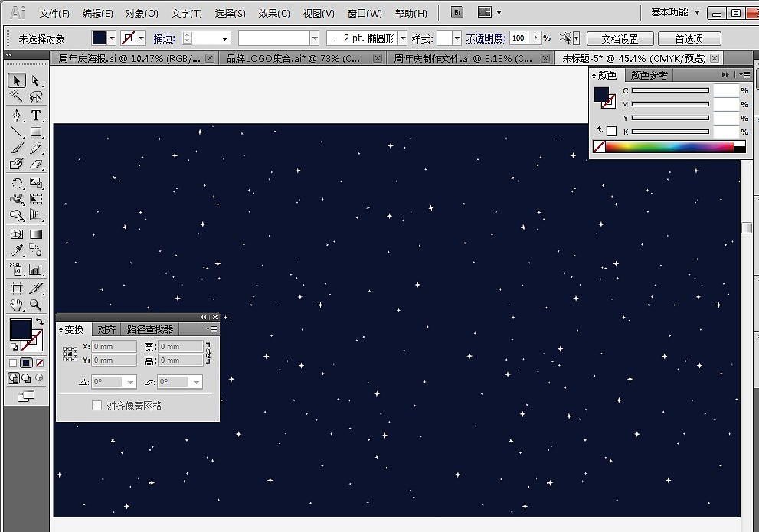Viewport: 759px width, 532px height.
Task: Close the 周年庆海报.ai document tab
Action: pyautogui.click(x=210, y=58)
